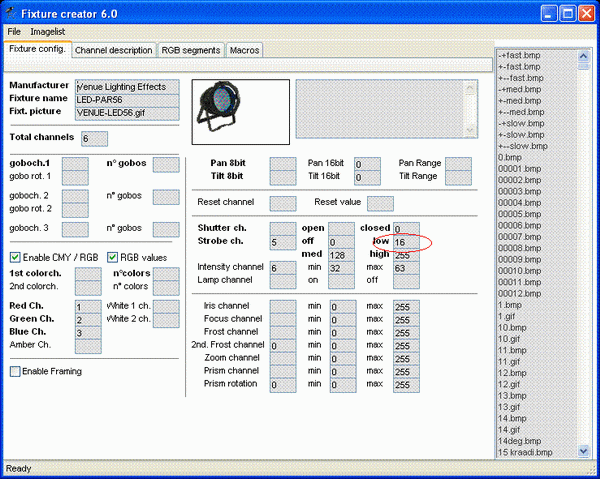The width and height of the screenshot is (600, 479).
Task: Switch to the Channel description tab
Action: click(x=113, y=50)
